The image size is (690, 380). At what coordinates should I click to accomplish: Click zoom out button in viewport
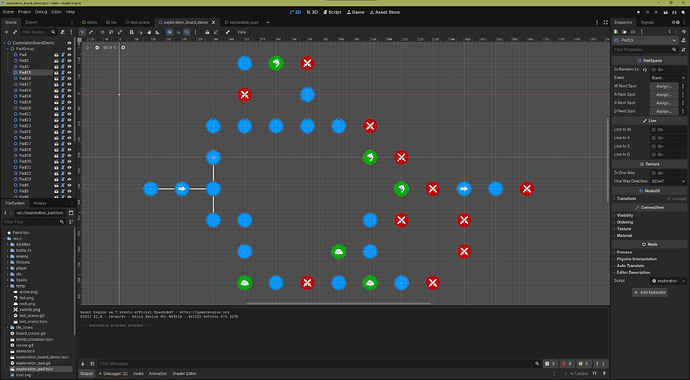pyautogui.click(x=97, y=48)
